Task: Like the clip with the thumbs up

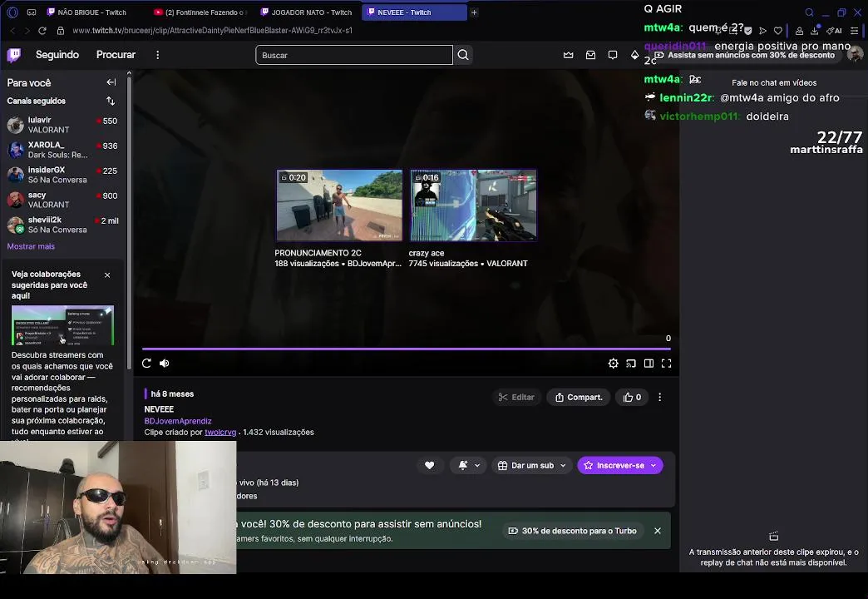Action: click(632, 398)
